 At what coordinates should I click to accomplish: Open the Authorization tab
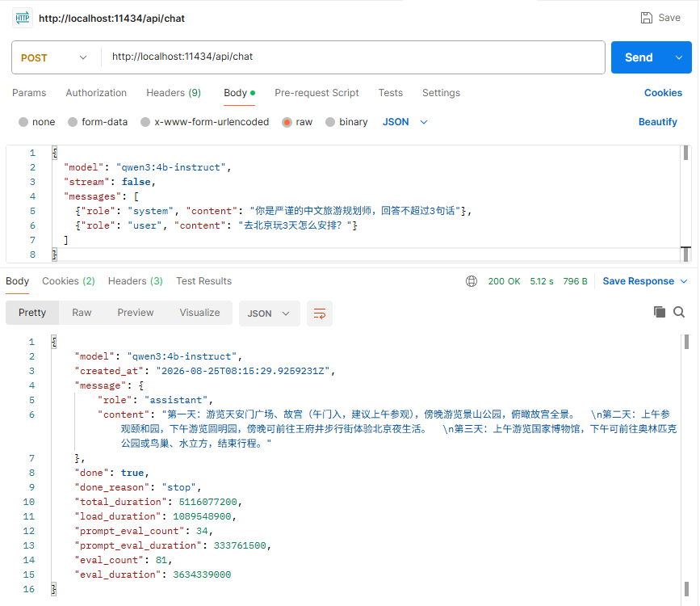pyautogui.click(x=96, y=93)
